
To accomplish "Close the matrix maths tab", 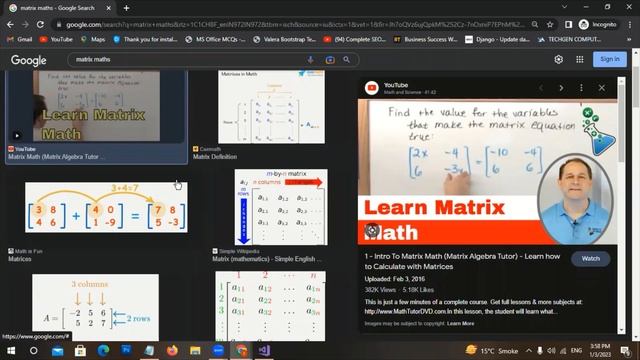I will tap(109, 8).
